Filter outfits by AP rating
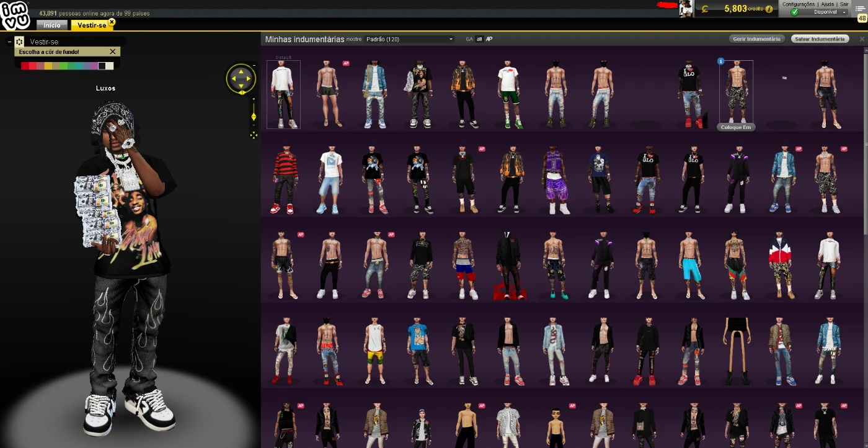 tap(489, 39)
